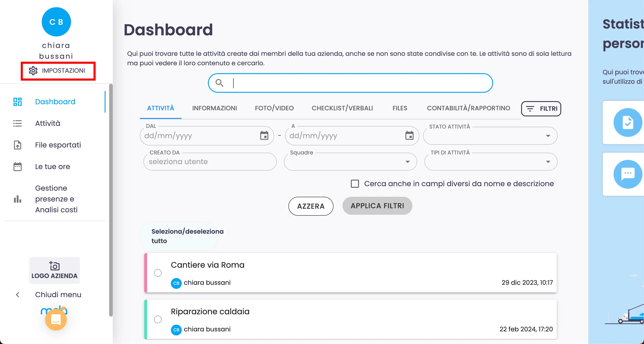644x344 pixels.
Task: Enable search in fields beyond name and description
Action: pyautogui.click(x=355, y=184)
